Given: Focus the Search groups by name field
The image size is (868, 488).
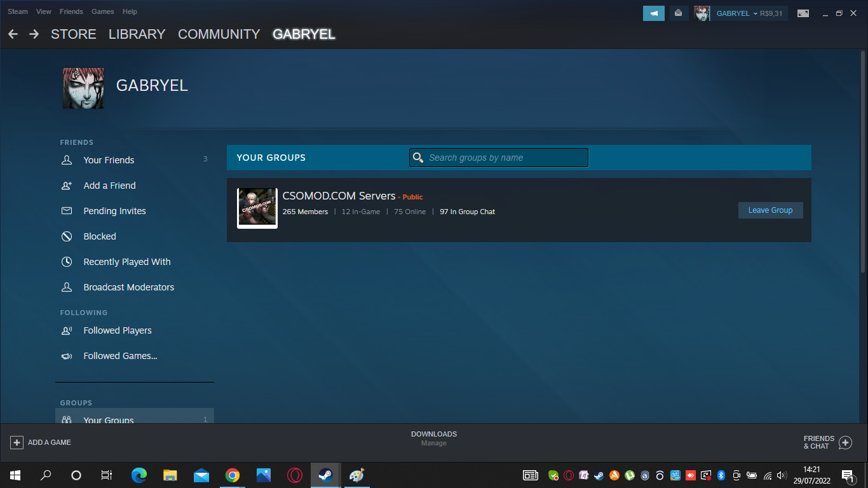Looking at the screenshot, I should click(x=506, y=158).
